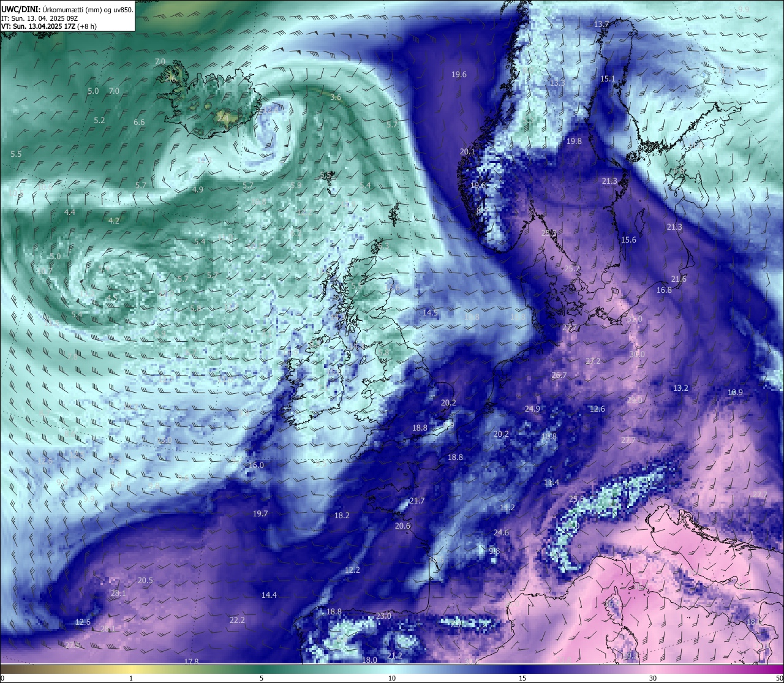This screenshot has height=683, width=784.
Task: Click the 19.7 value map label
Action: [x=260, y=514]
